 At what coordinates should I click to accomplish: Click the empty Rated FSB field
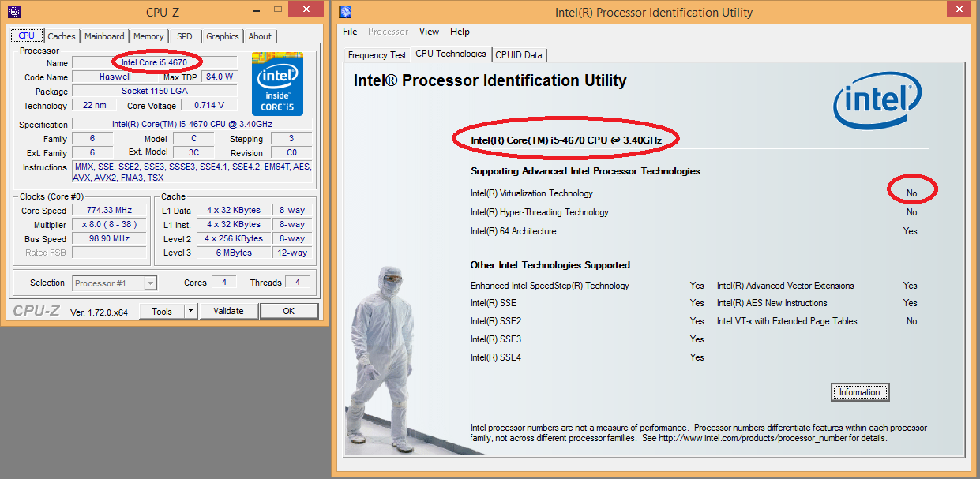pyautogui.click(x=110, y=253)
